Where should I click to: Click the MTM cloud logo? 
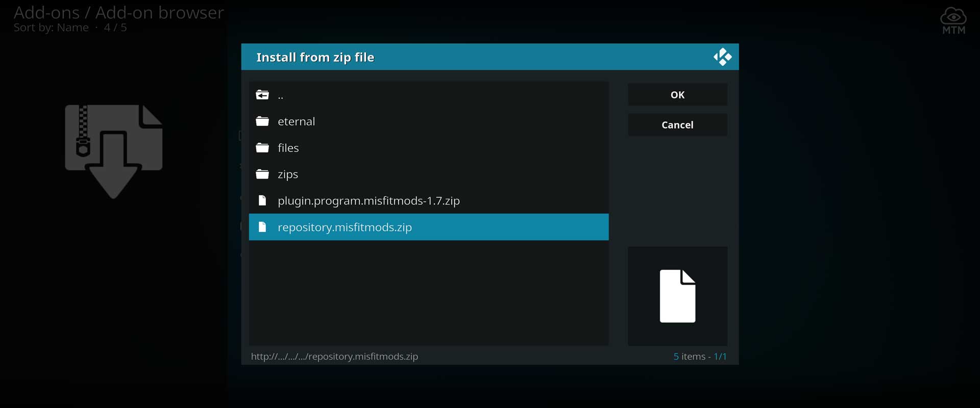[x=953, y=21]
